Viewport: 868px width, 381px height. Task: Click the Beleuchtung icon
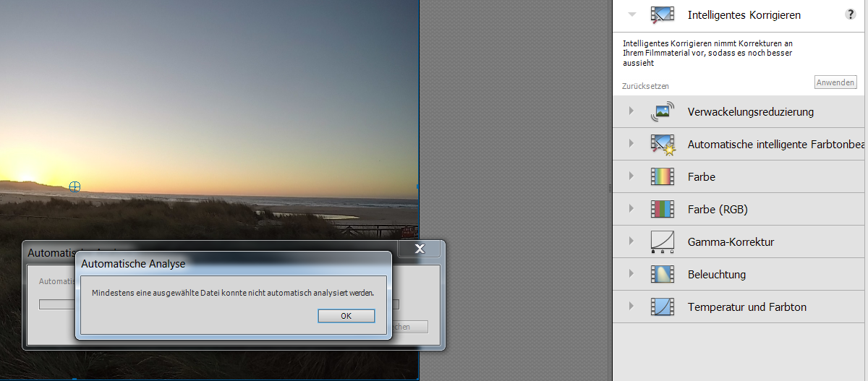(x=663, y=274)
